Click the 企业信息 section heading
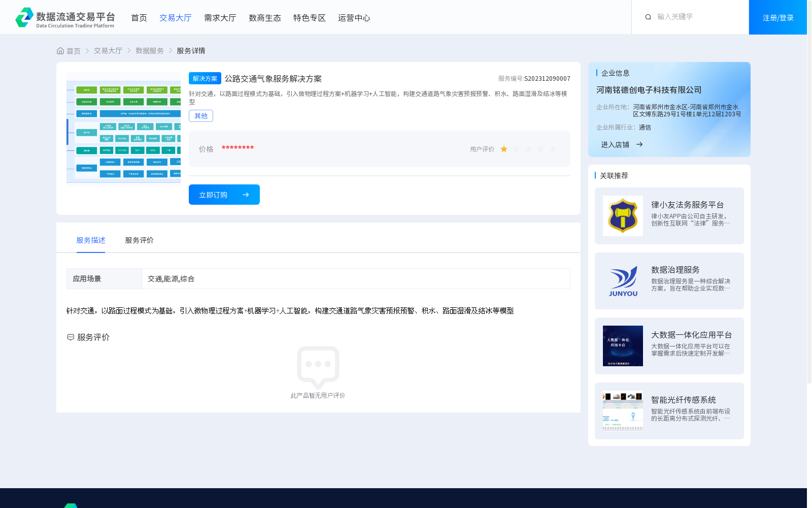812x508 pixels. pos(616,73)
